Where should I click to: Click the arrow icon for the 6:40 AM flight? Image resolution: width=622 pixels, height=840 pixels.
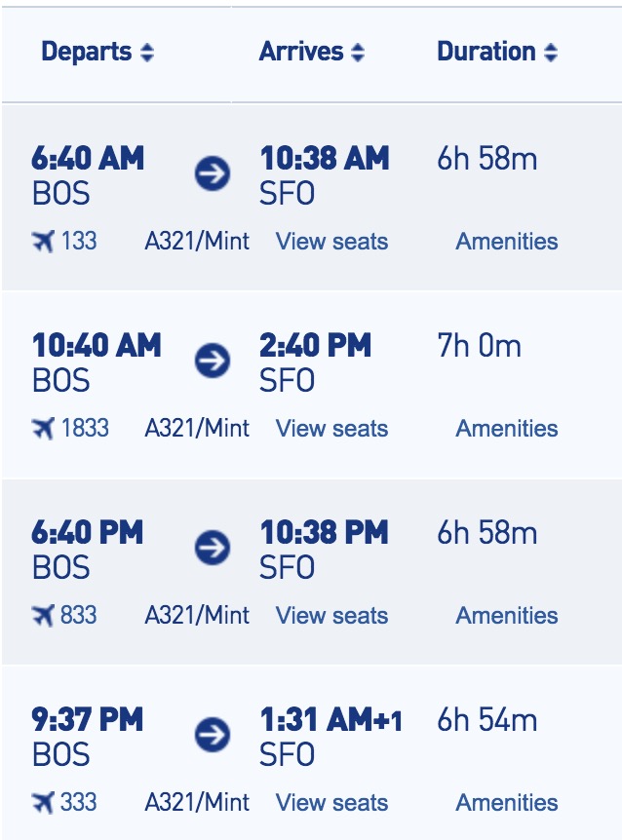point(213,173)
